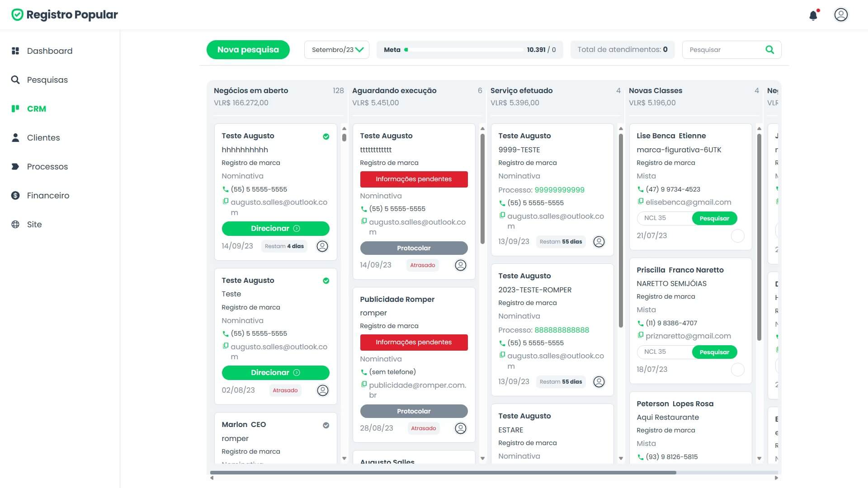Image resolution: width=868 pixels, height=488 pixels.
Task: Open assignee avatar on 2023-TESTE-ROMPER card
Action: click(x=599, y=382)
